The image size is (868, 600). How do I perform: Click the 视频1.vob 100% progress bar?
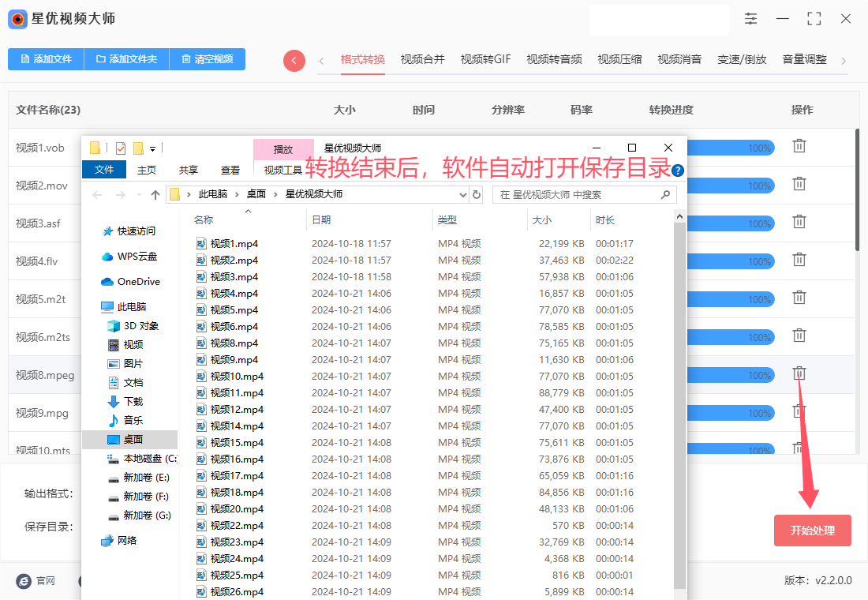click(x=731, y=148)
